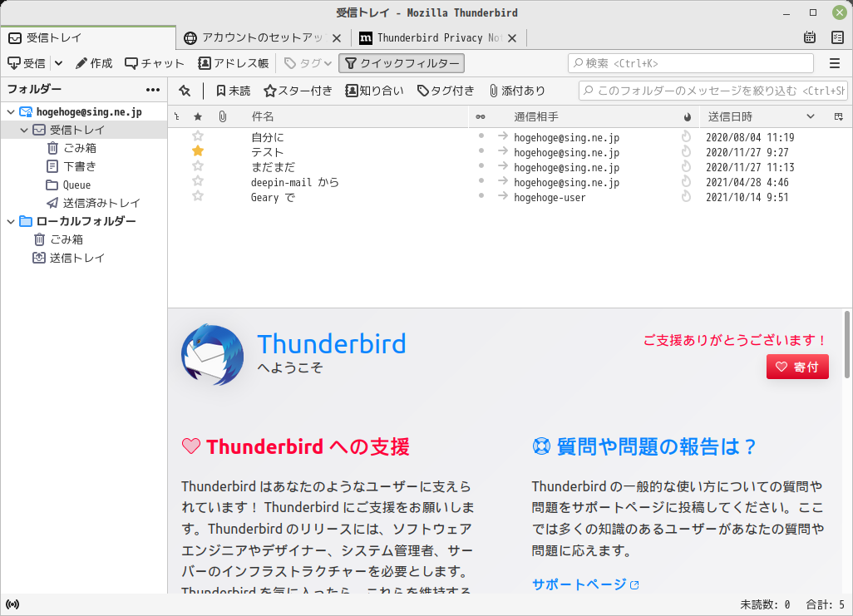Screen dimensions: 853x616
Task: Toggle the 未読 unread filter
Action: click(233, 91)
